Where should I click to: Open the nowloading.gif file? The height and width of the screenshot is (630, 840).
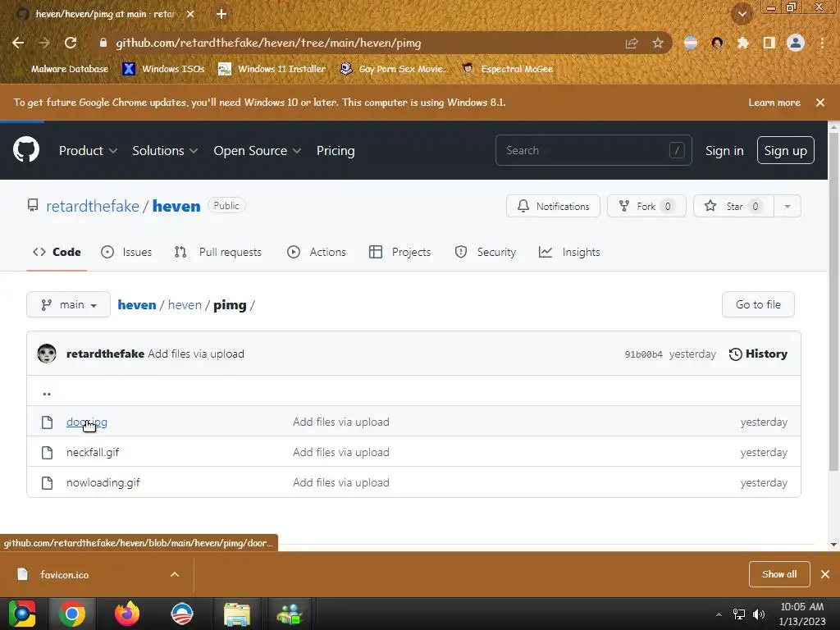pos(103,483)
